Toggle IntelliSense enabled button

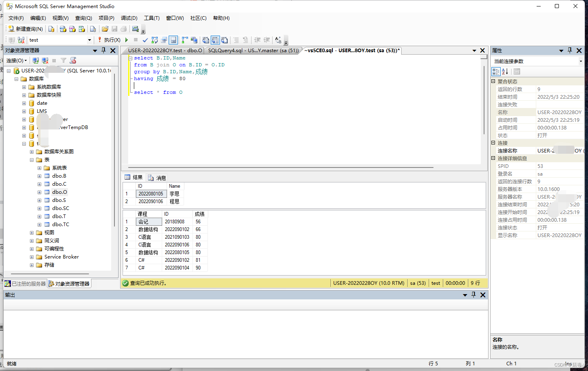click(x=173, y=40)
